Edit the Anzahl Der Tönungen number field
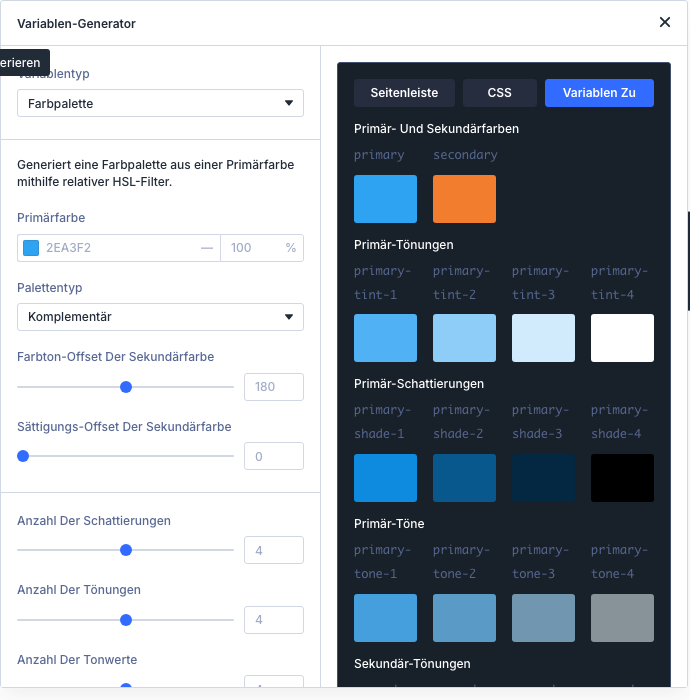Image resolution: width=690 pixels, height=700 pixels. 274,620
